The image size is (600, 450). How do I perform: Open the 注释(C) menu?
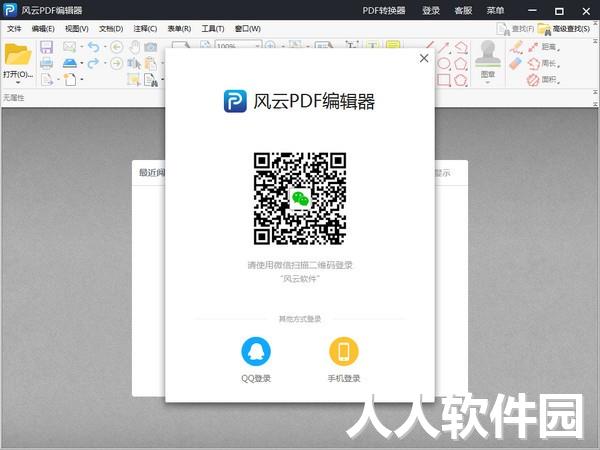pyautogui.click(x=145, y=29)
